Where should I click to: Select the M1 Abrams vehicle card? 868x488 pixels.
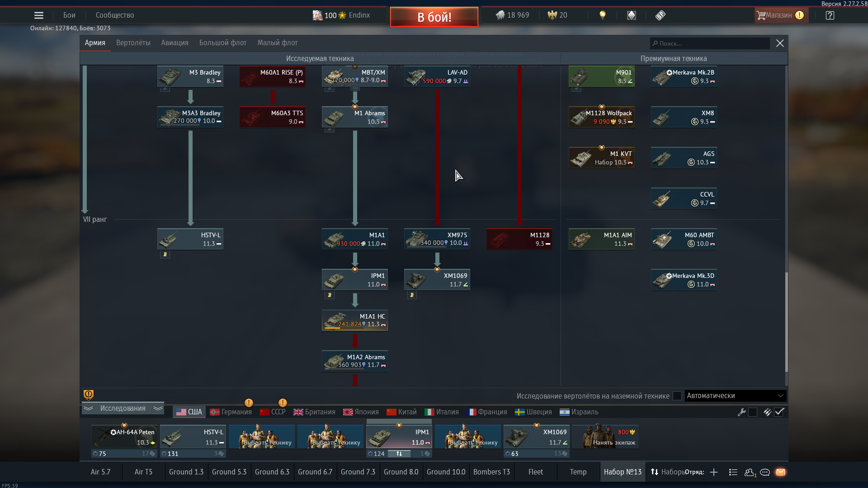(355, 117)
